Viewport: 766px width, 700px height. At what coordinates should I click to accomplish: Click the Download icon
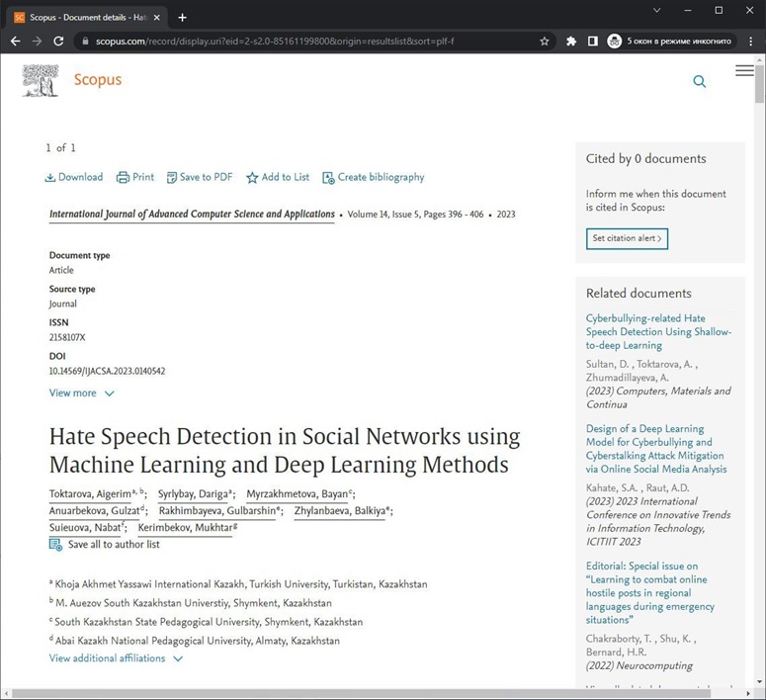(49, 177)
